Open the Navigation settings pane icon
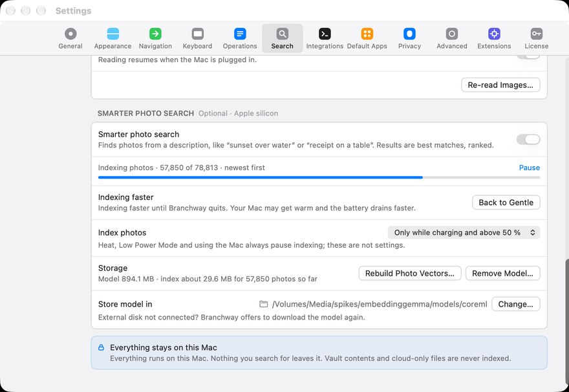The height and width of the screenshot is (392, 569). [155, 34]
